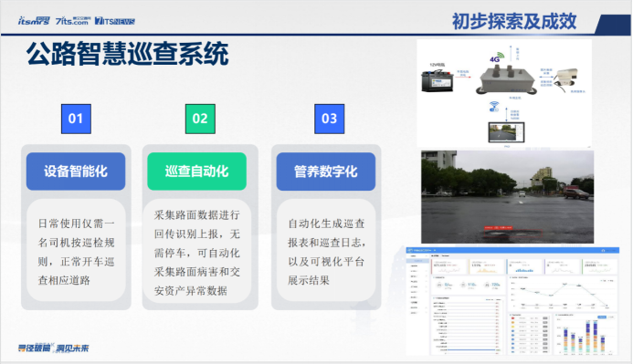The height and width of the screenshot is (364, 633).
Task: Click the gray vehicle-mounted host device
Action: (x=508, y=80)
